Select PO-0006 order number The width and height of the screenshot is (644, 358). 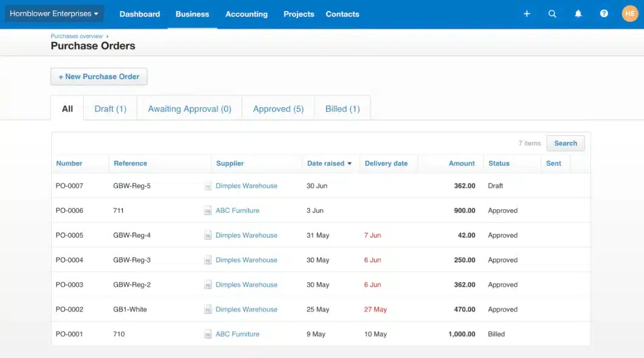point(69,211)
